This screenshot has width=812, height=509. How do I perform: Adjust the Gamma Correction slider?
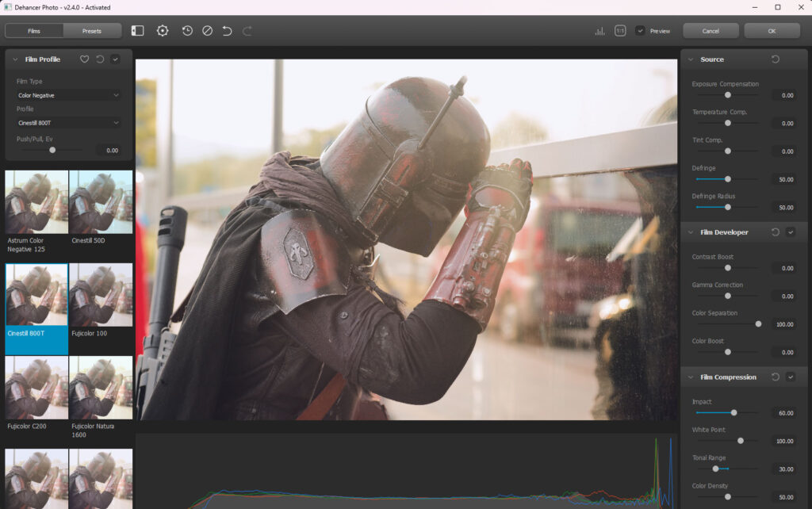[728, 297]
